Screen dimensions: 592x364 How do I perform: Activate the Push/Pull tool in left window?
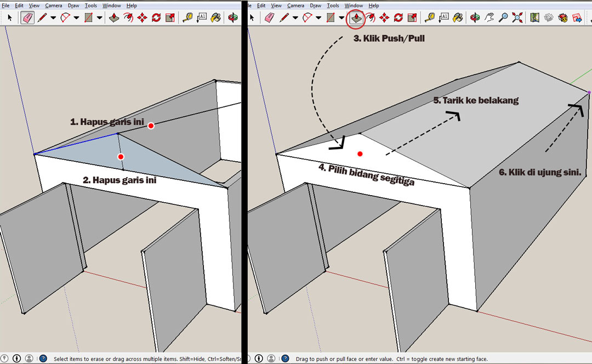click(x=114, y=18)
